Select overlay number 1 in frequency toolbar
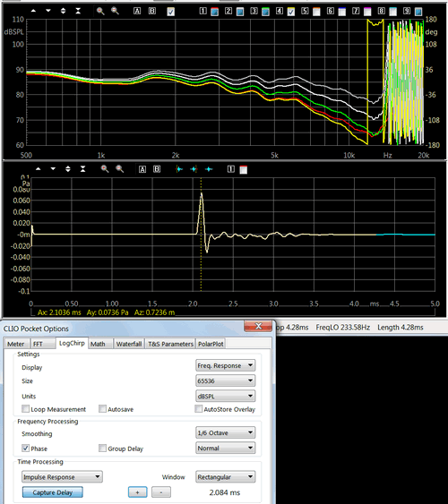Screen dimensions: 448x504 coord(202,11)
